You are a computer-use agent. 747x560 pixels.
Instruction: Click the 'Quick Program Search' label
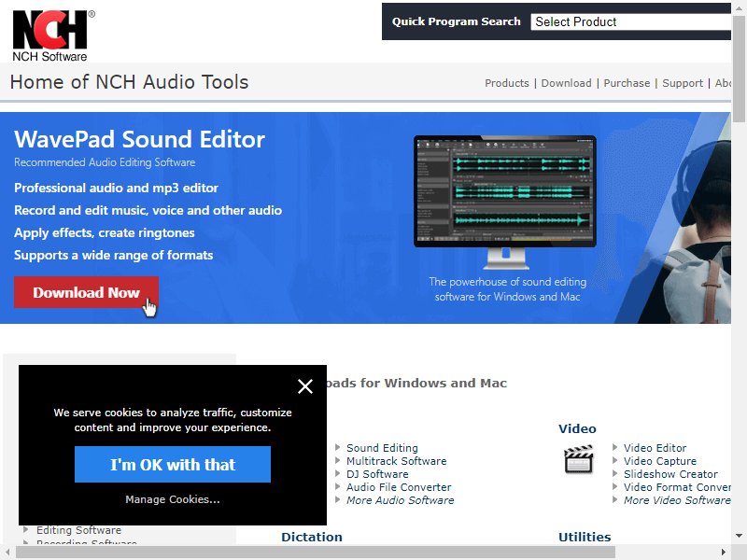click(x=456, y=21)
